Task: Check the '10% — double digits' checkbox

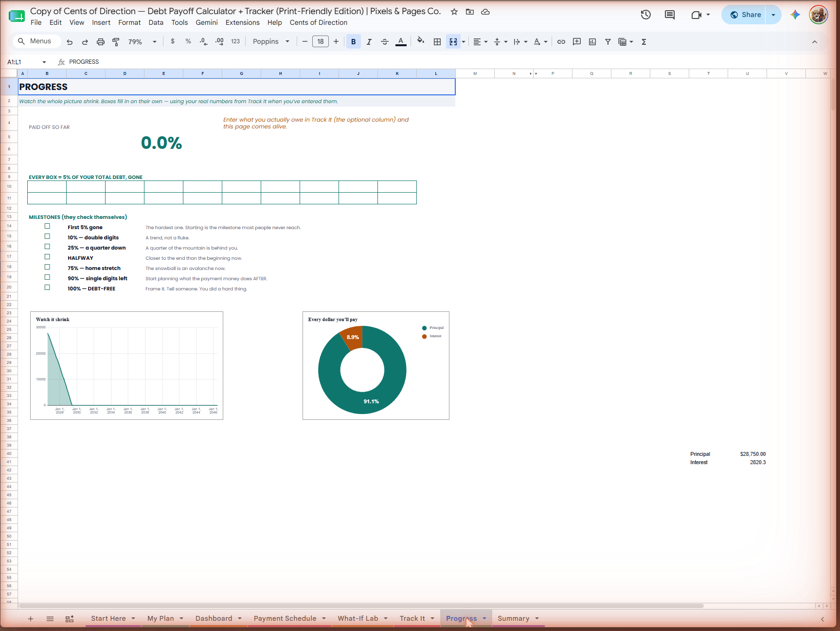Action: (x=47, y=236)
